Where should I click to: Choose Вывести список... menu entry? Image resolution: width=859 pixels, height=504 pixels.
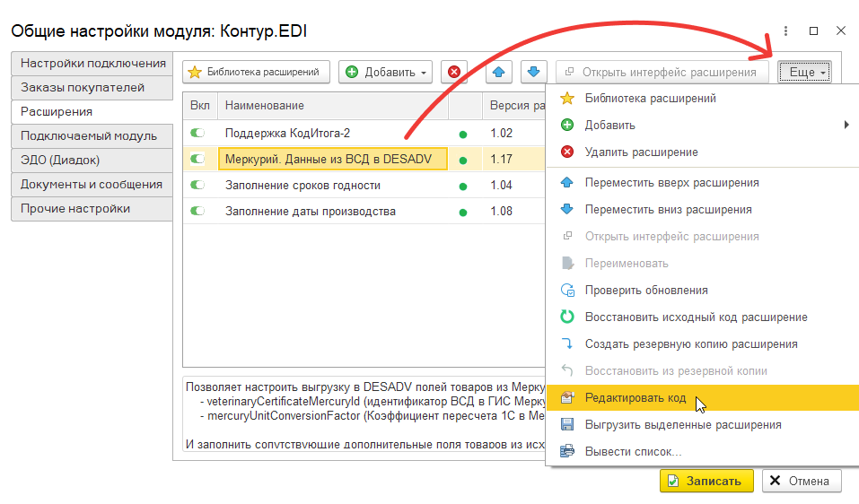702,451
